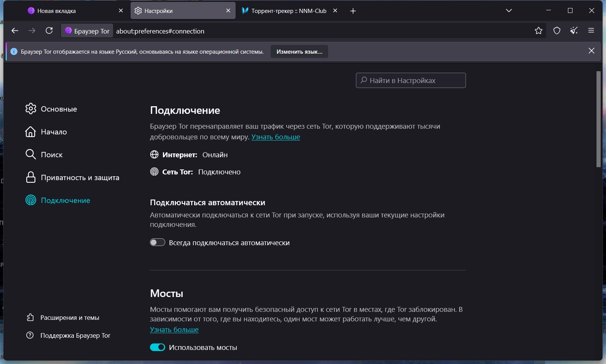This screenshot has height=364, width=606.
Task: Open the hamburger application menu
Action: (591, 31)
